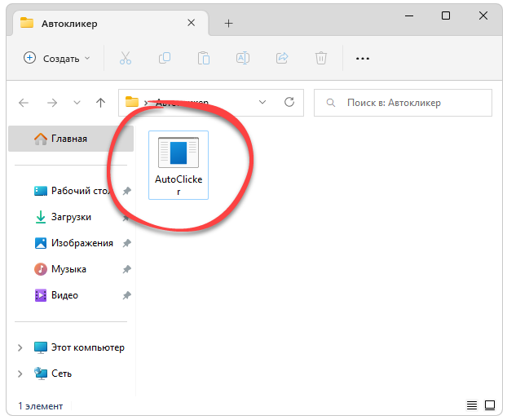This screenshot has height=420, width=507.
Task: Expand the Этот компьютер tree node
Action: point(20,347)
